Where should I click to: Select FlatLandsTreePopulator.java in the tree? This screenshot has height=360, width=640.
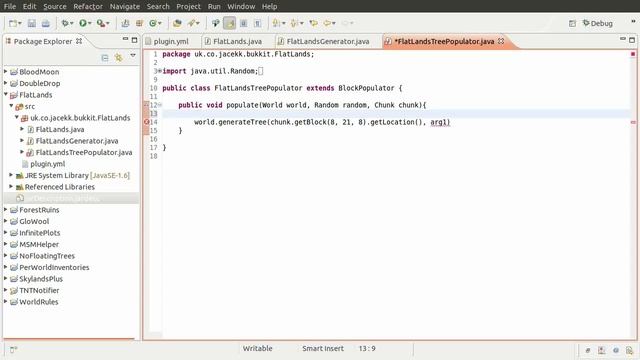[x=84, y=152]
